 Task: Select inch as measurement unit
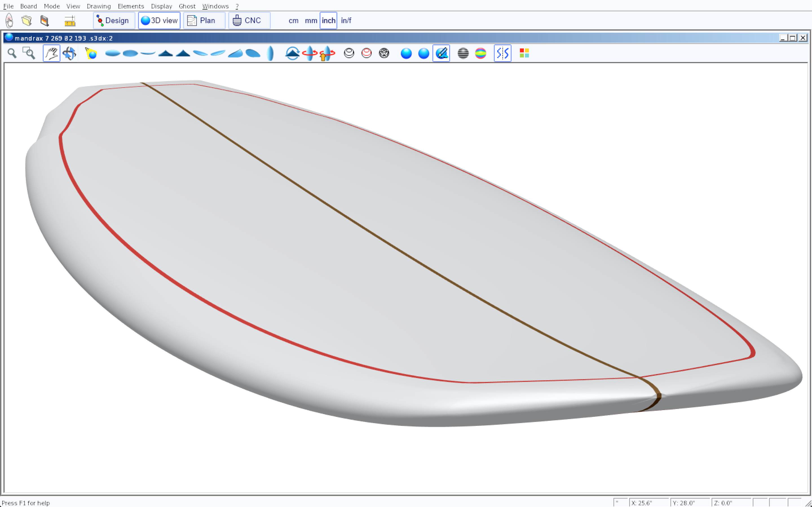pos(328,21)
